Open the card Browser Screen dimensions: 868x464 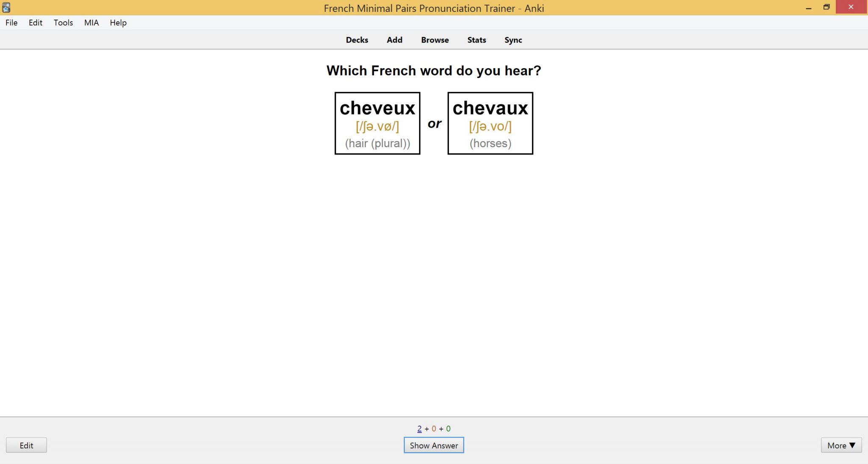[434, 39]
